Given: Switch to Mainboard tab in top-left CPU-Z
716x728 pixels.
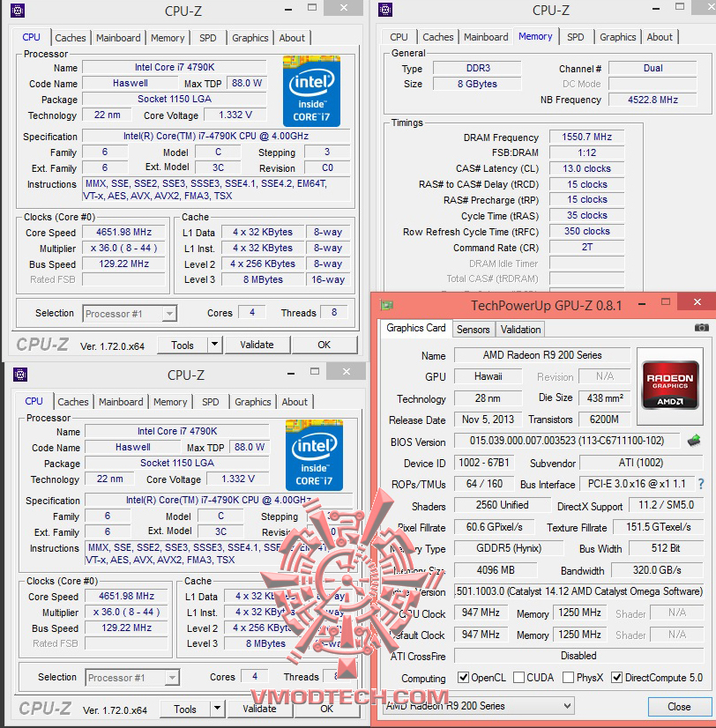Looking at the screenshot, I should pos(118,38).
